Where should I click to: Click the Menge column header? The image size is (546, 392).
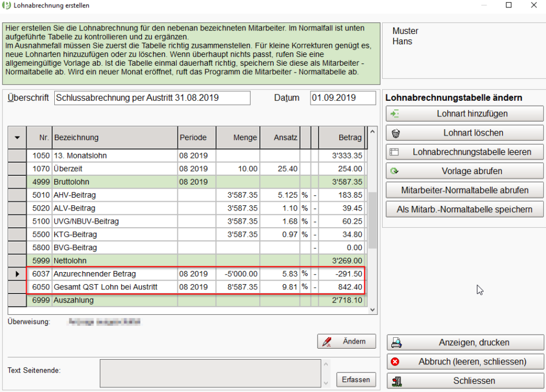238,137
